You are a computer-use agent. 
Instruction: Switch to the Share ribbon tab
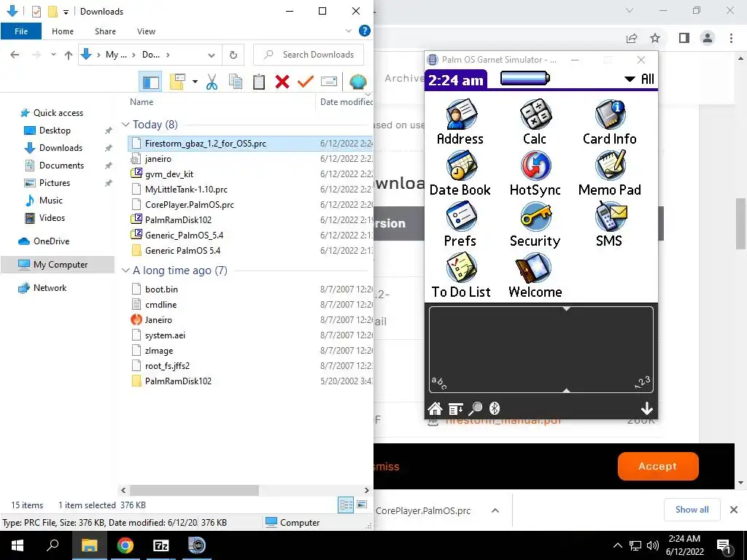pos(105,31)
